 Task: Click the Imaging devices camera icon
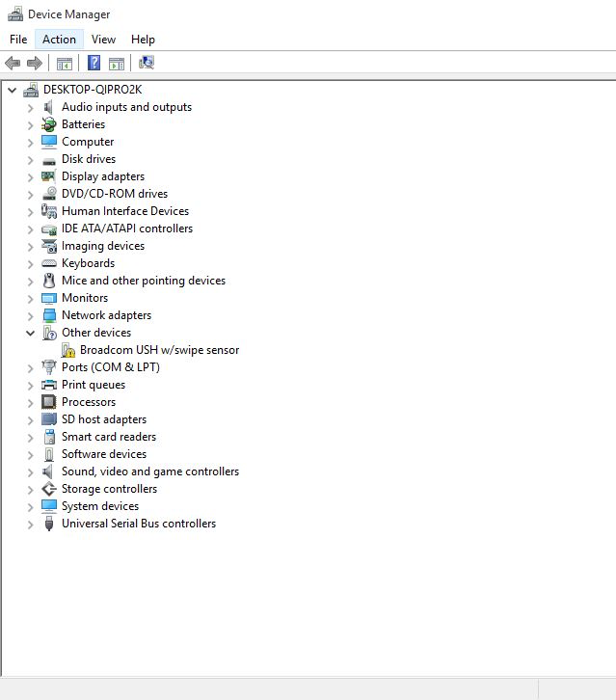49,246
